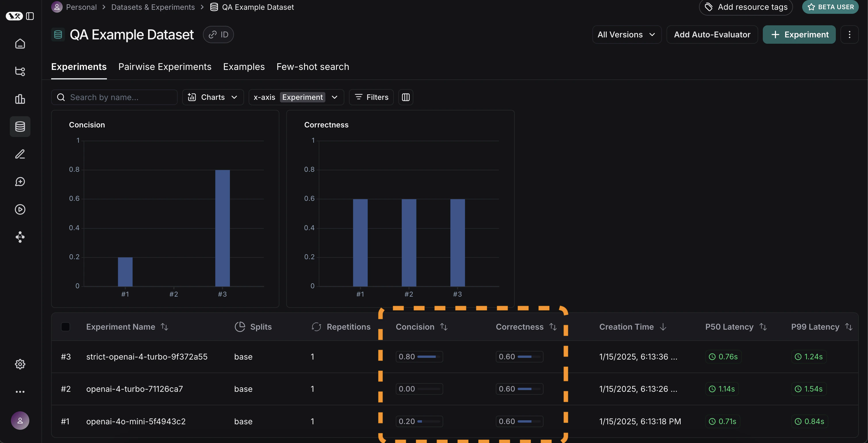Screen dimensions: 868x443
Task: Open the Prompts pencil icon in sidebar
Action: [20, 154]
